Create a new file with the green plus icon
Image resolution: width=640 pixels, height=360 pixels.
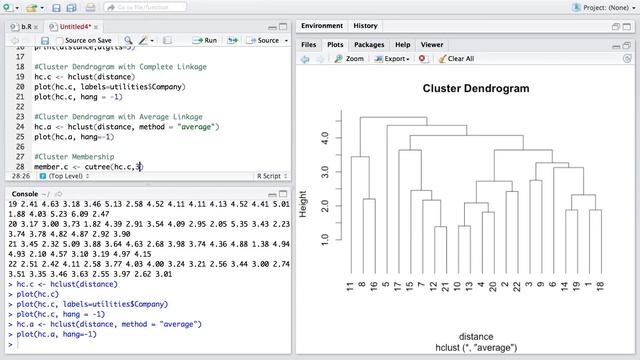(7, 7)
